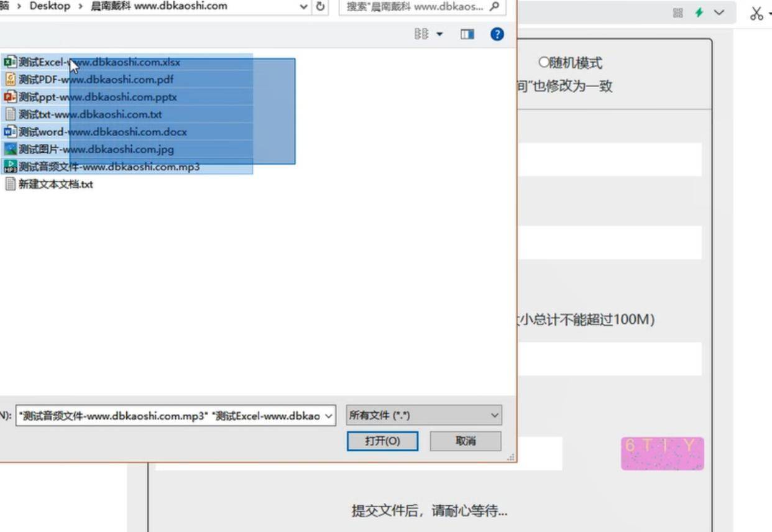
Task: Click the blue help question mark icon
Action: (497, 34)
